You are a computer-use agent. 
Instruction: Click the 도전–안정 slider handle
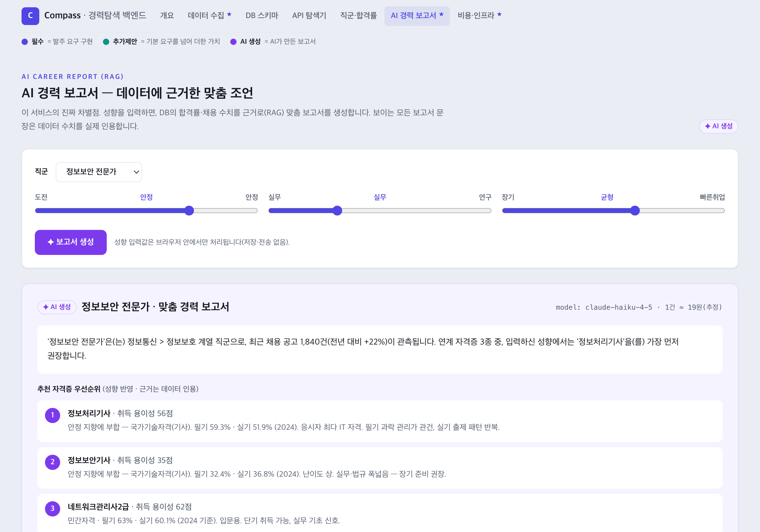[189, 211]
